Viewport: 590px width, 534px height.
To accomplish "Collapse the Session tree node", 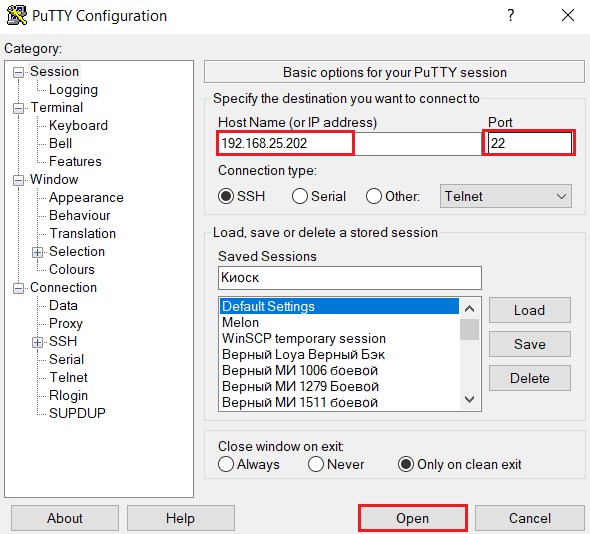I will (18, 72).
